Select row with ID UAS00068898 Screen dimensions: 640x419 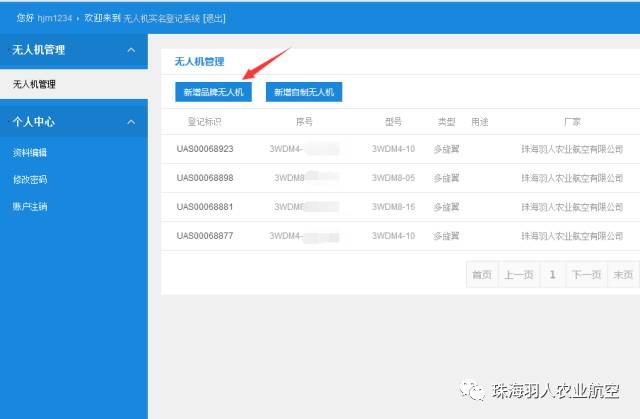[x=205, y=178]
